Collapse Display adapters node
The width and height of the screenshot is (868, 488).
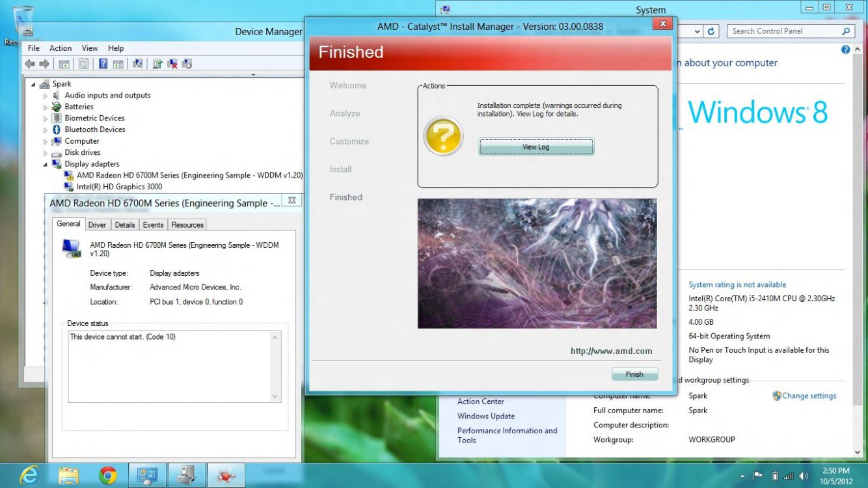tap(46, 164)
